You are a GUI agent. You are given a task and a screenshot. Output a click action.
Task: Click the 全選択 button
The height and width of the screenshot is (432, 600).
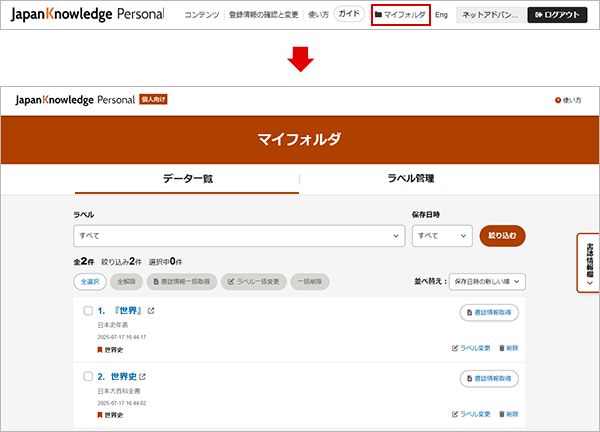click(x=90, y=282)
